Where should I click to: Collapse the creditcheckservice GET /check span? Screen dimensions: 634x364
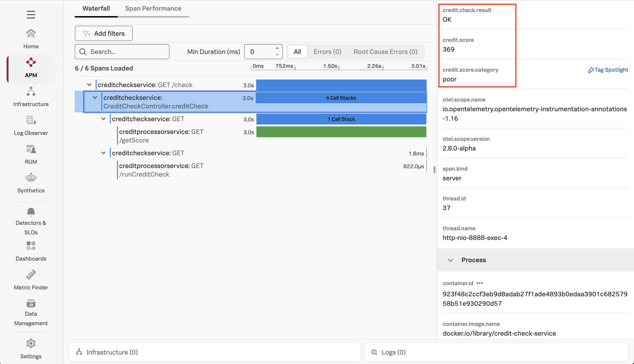89,85
